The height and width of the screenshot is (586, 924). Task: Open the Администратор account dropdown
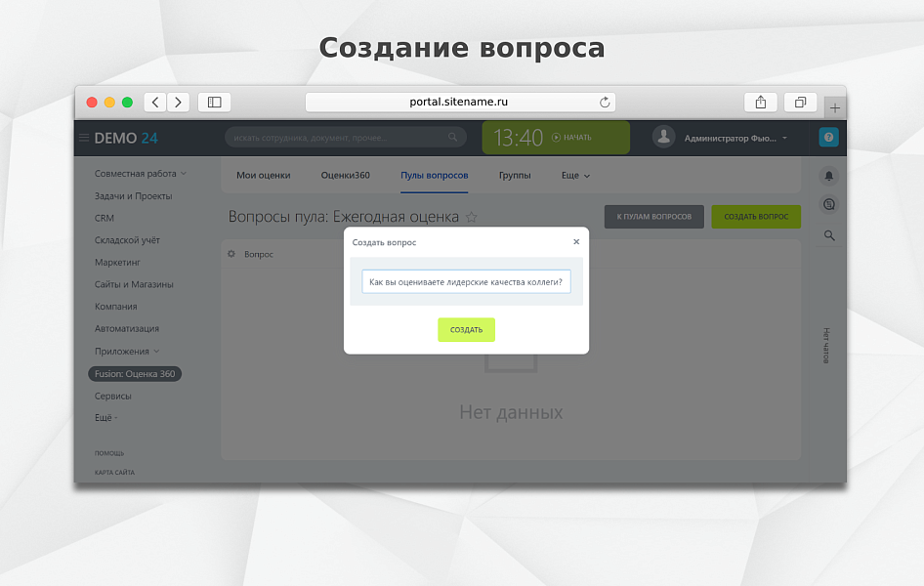click(733, 138)
